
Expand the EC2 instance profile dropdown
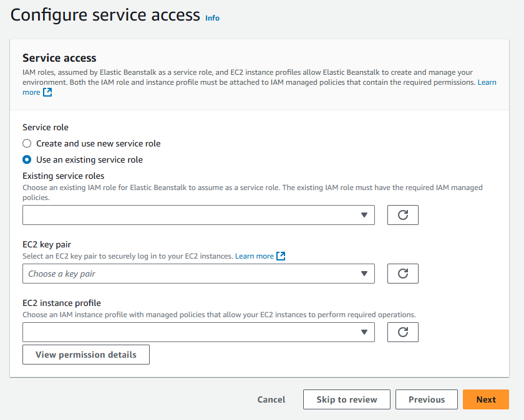pos(198,332)
